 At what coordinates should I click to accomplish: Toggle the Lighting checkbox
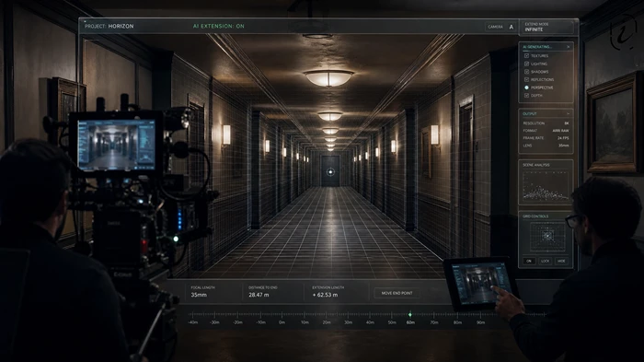pyautogui.click(x=526, y=64)
